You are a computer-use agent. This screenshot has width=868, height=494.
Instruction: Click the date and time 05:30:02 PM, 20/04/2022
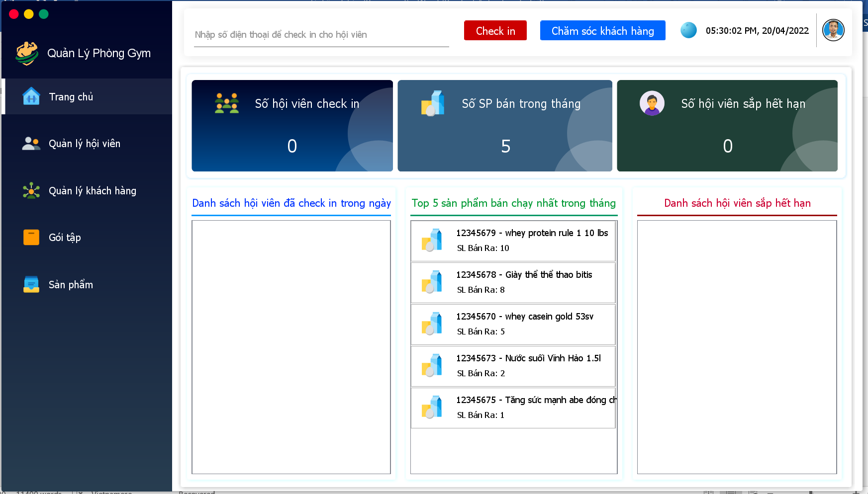point(757,31)
